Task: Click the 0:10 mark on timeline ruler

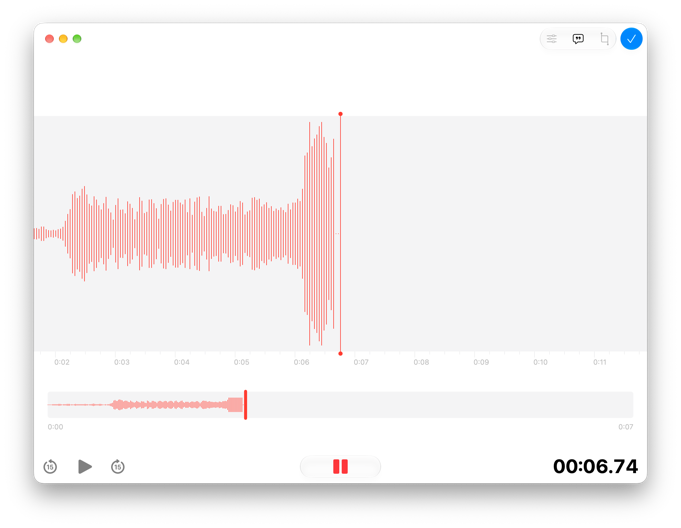Action: point(540,362)
